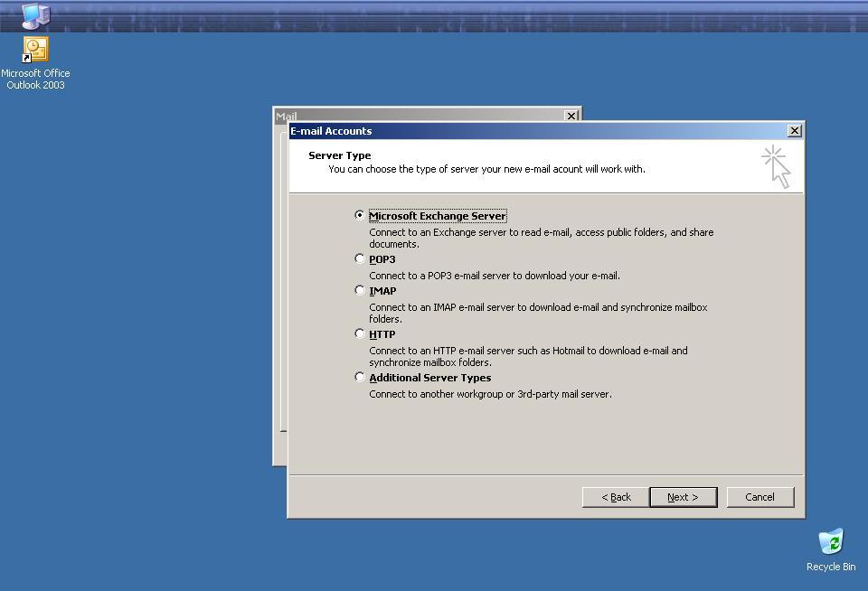Go back with the Back button
Image resolution: width=868 pixels, height=591 pixels.
616,497
